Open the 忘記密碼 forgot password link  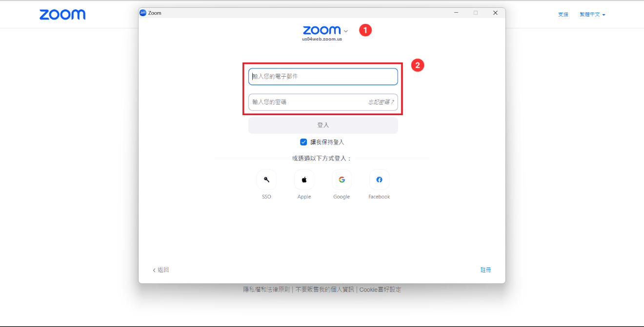[x=381, y=102]
